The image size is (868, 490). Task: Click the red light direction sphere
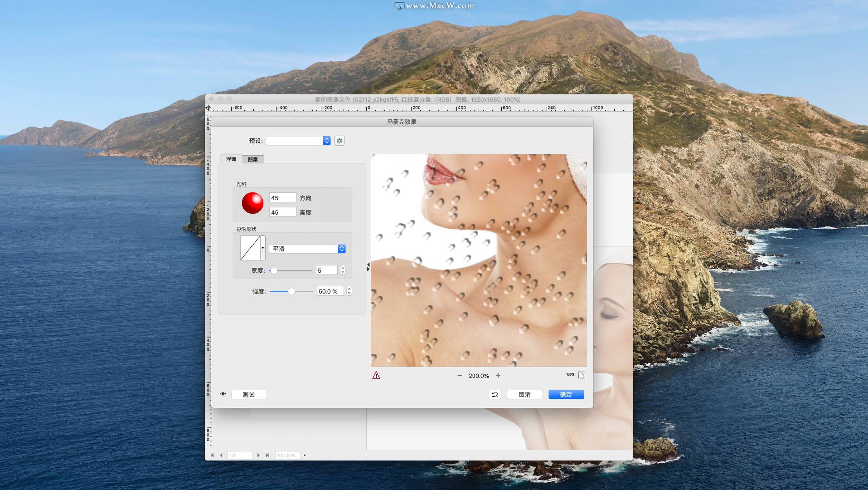252,204
